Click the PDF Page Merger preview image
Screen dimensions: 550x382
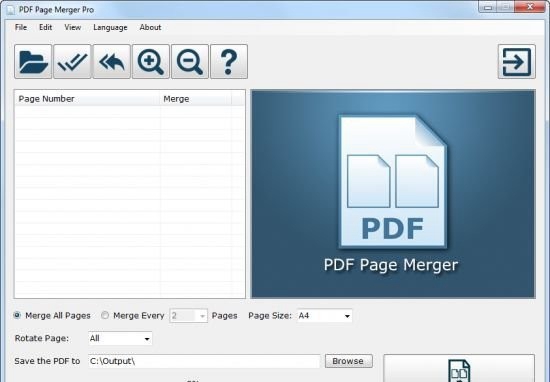pos(393,194)
